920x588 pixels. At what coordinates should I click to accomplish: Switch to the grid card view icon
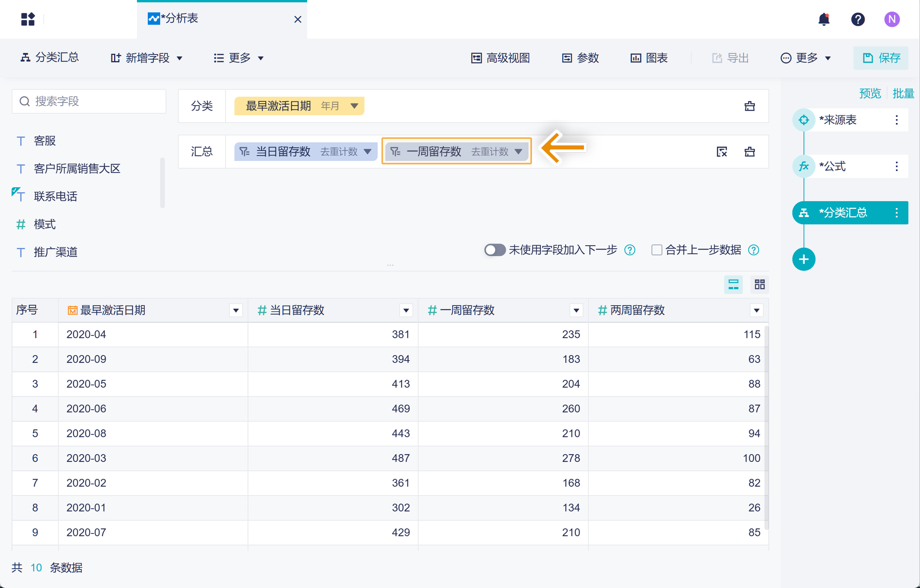(x=759, y=285)
